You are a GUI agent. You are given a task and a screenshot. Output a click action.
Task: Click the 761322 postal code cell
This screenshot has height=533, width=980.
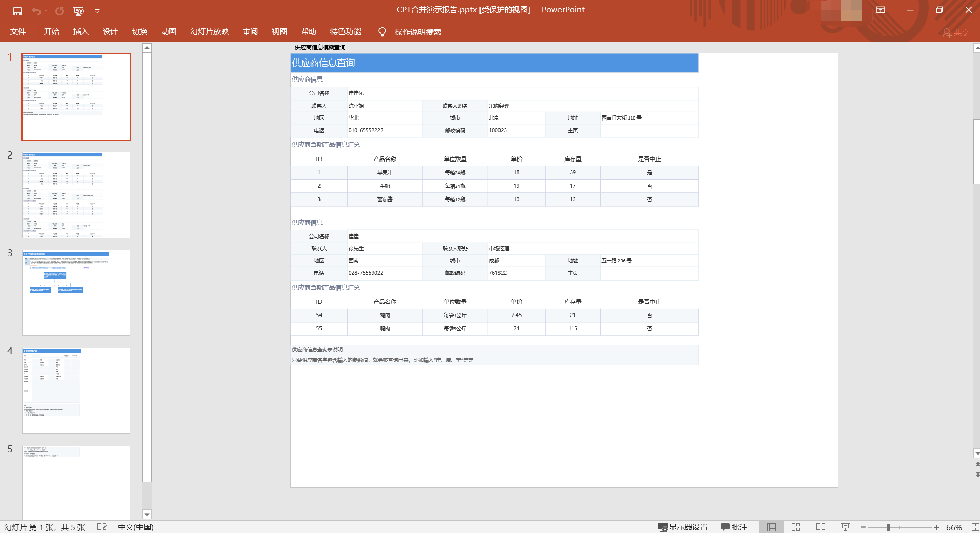tap(516, 273)
